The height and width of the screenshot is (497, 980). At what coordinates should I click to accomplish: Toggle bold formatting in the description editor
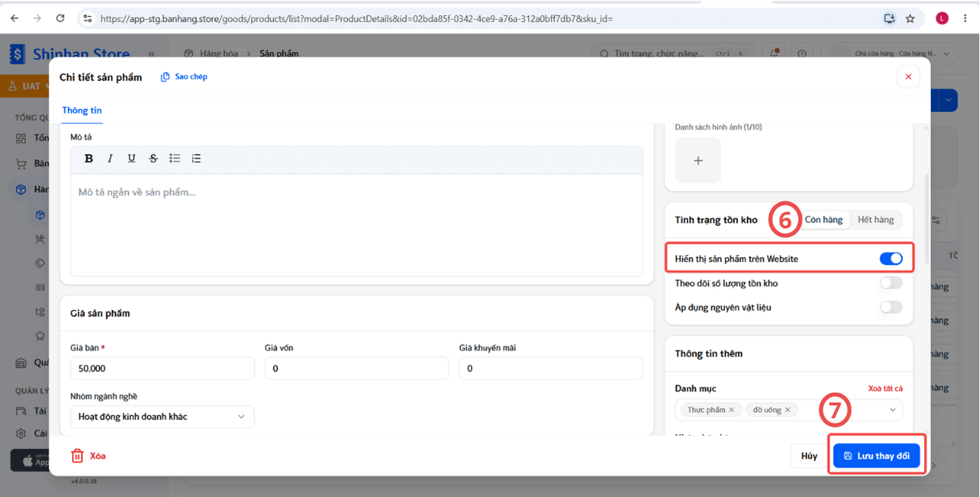89,159
